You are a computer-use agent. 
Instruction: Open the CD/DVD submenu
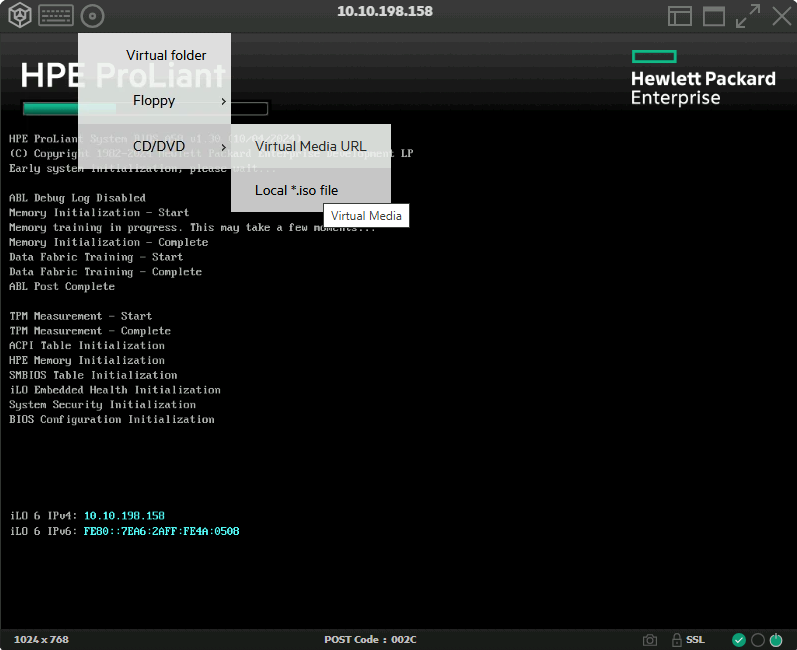(155, 146)
